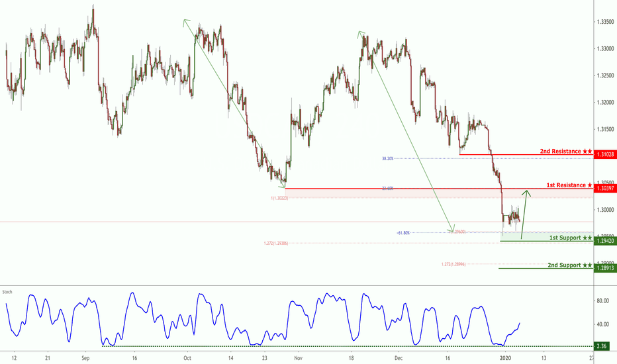Click the '12' date axis label
Screen dimensions: 617x364
(x=14, y=358)
